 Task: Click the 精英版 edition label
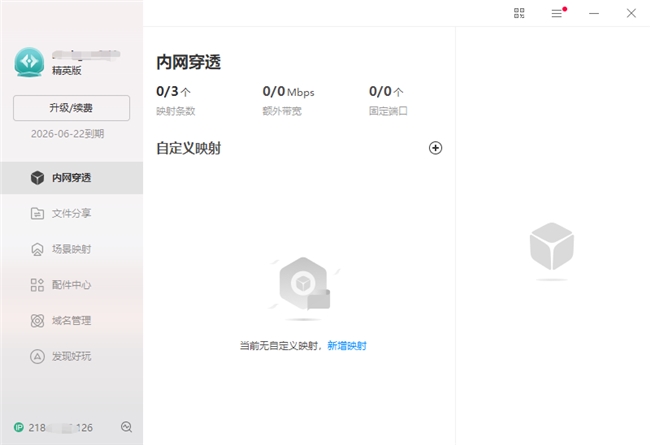[x=67, y=71]
